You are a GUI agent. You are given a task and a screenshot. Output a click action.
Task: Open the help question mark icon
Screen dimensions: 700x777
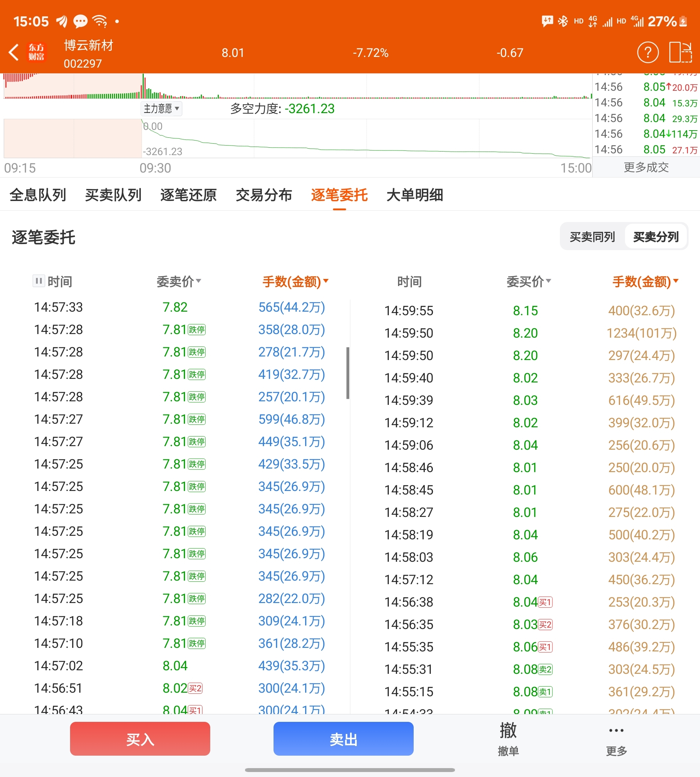pyautogui.click(x=648, y=52)
